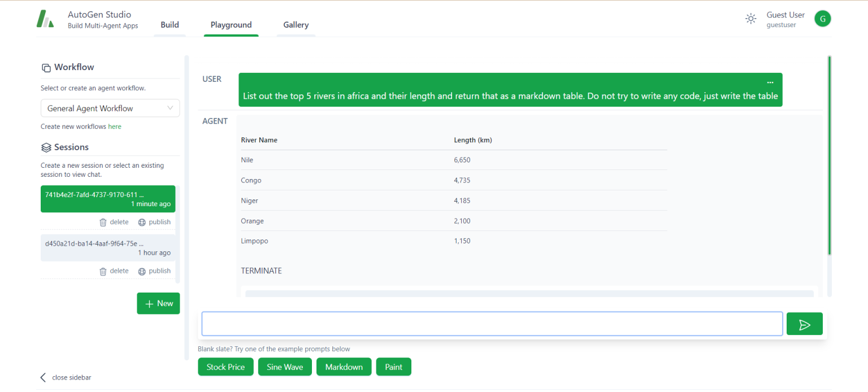Toggle light/dark theme with sun icon

pos(750,19)
